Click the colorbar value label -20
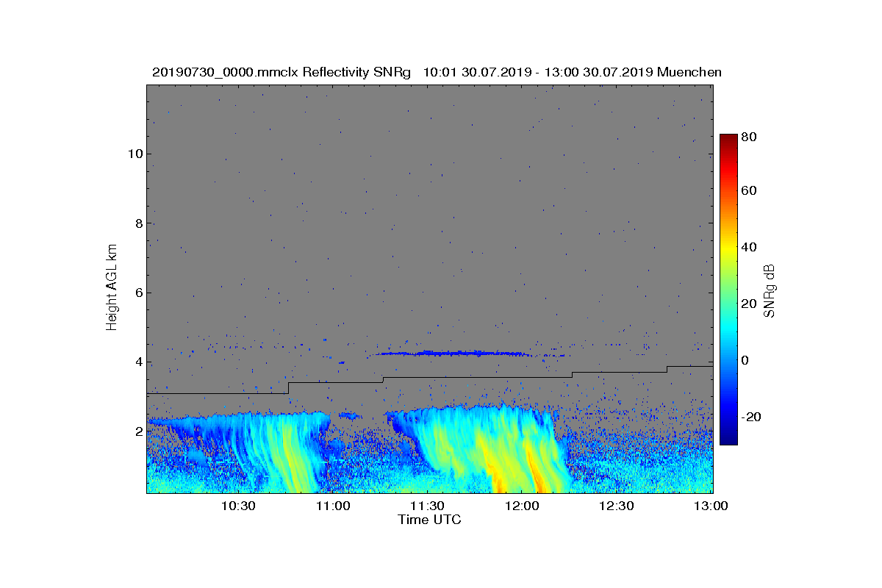Viewport: 882px width, 588px height. coord(752,417)
